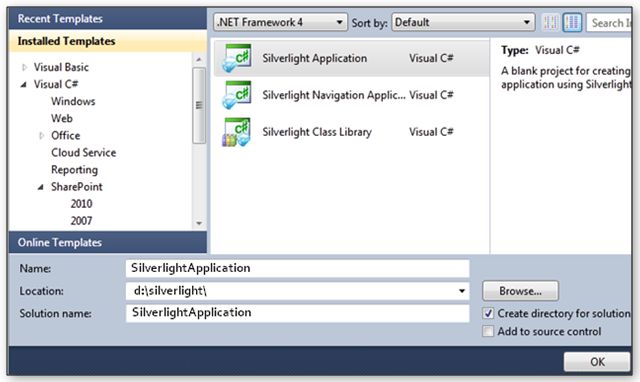Open the Installed Templates section
640x382 pixels.
pyautogui.click(x=108, y=41)
